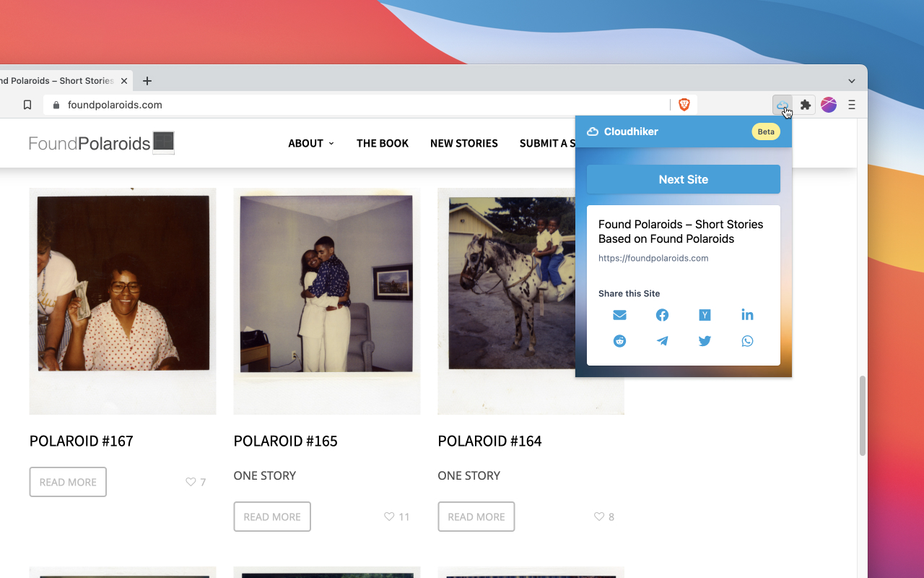Viewport: 924px width, 578px height.
Task: Share the site on LinkedIn
Action: coord(747,315)
